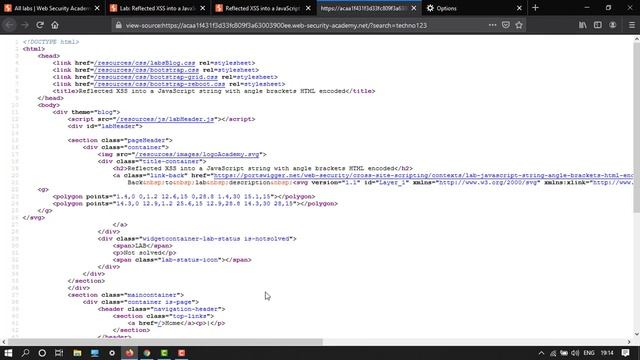The image size is (640, 360).
Task: Switch to the Options tab
Action: point(475,8)
